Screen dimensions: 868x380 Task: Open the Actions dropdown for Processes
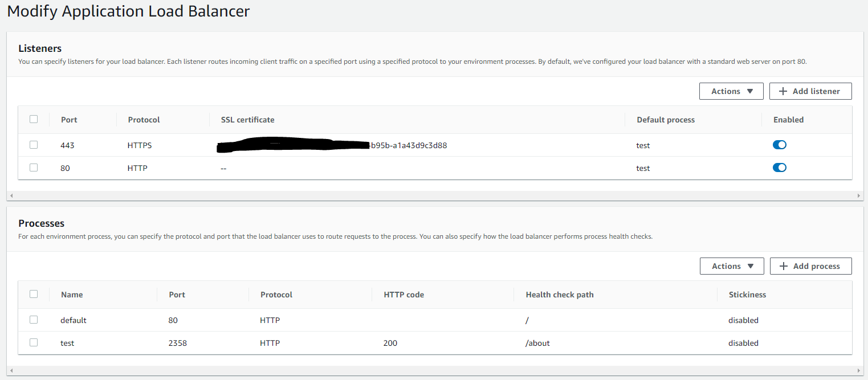(x=732, y=265)
